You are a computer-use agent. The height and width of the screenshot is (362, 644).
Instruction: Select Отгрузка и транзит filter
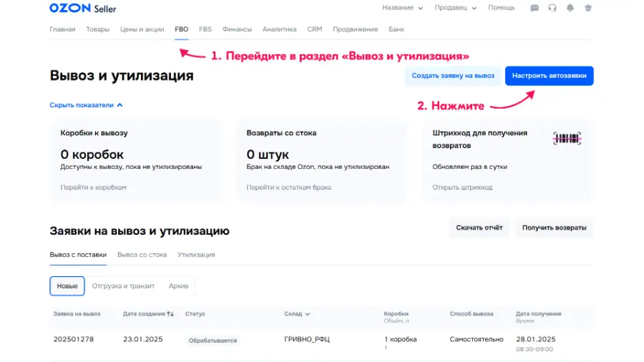point(123,286)
